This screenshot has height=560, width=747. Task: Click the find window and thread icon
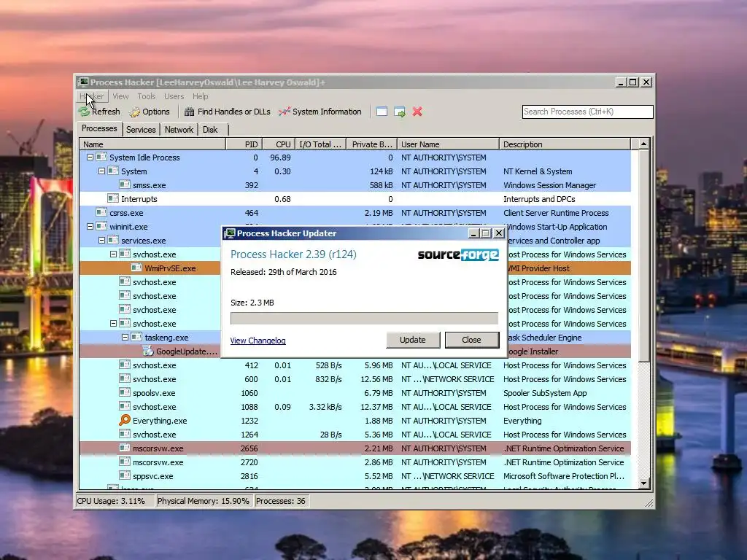point(400,112)
